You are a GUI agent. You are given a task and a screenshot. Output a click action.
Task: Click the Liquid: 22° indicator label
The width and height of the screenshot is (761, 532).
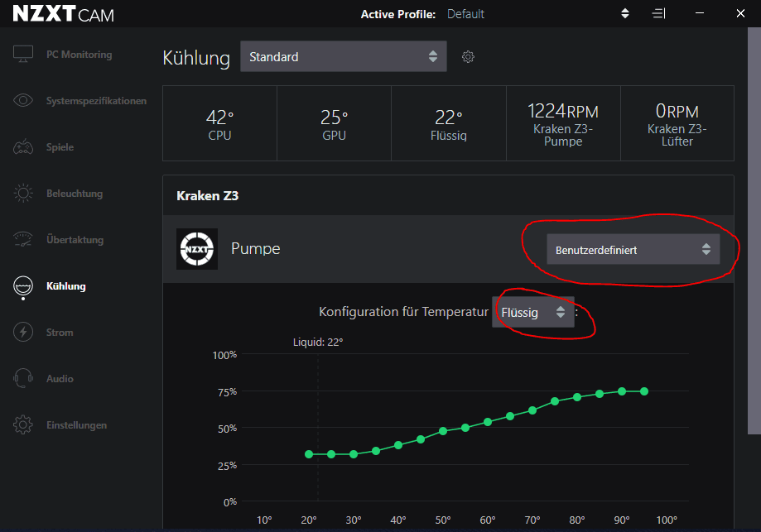(x=318, y=343)
